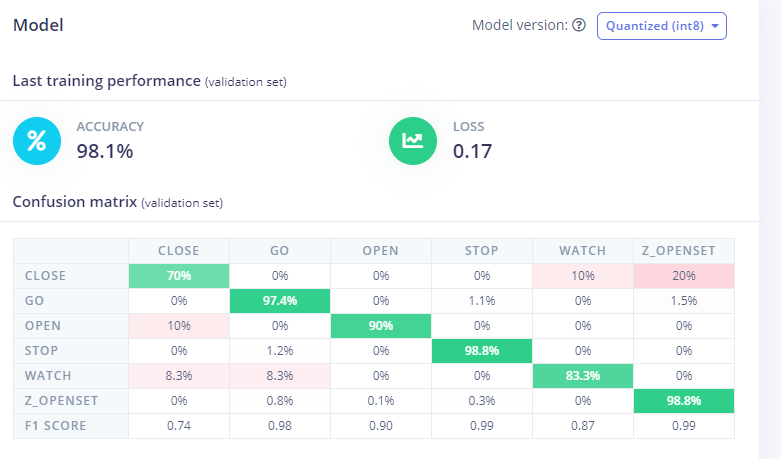Click the CLOSE column header
Screen dimensions: 781x459
(x=179, y=251)
